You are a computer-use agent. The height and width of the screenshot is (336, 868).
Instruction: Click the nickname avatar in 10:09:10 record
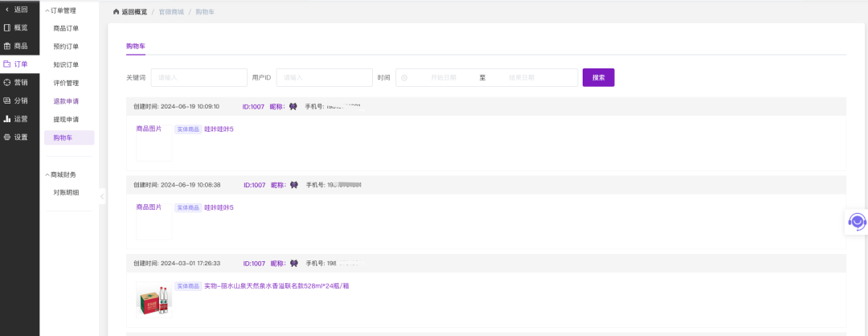tap(293, 106)
